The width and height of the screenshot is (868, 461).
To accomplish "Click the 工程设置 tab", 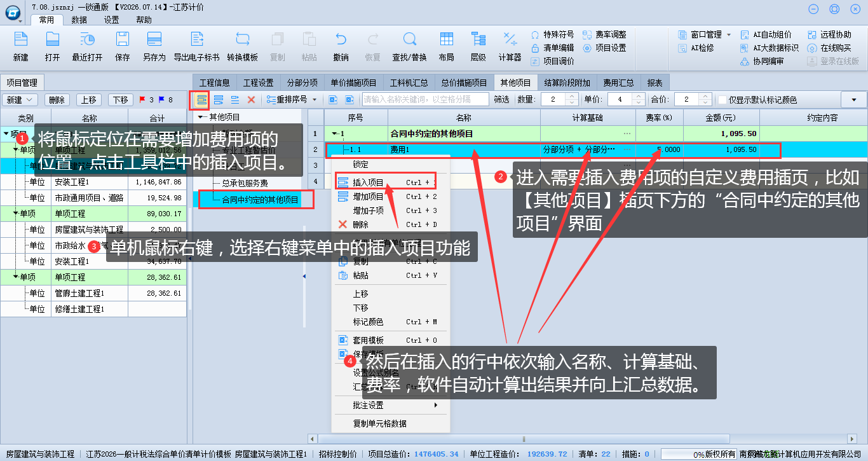I will [258, 83].
